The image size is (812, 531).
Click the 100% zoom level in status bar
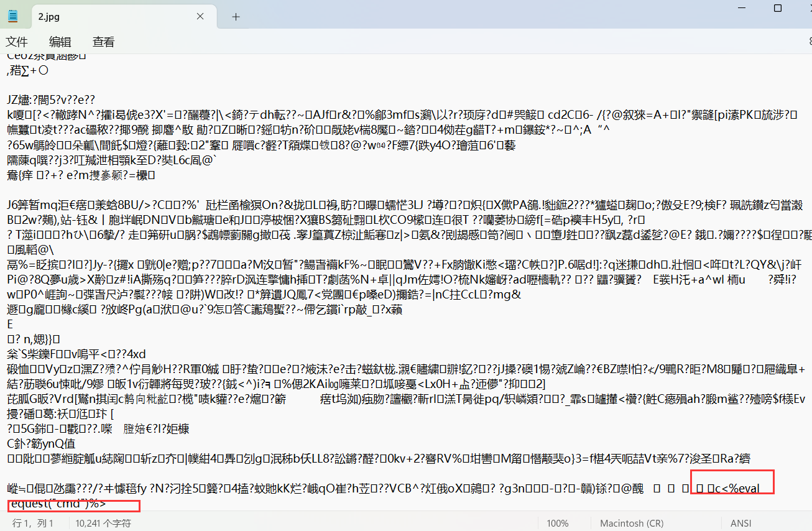[558, 524]
